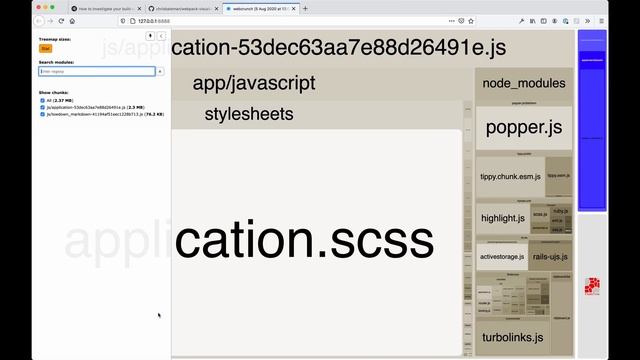The height and width of the screenshot is (360, 640).
Task: Click the application-53dec63 bundle title
Action: [339, 48]
